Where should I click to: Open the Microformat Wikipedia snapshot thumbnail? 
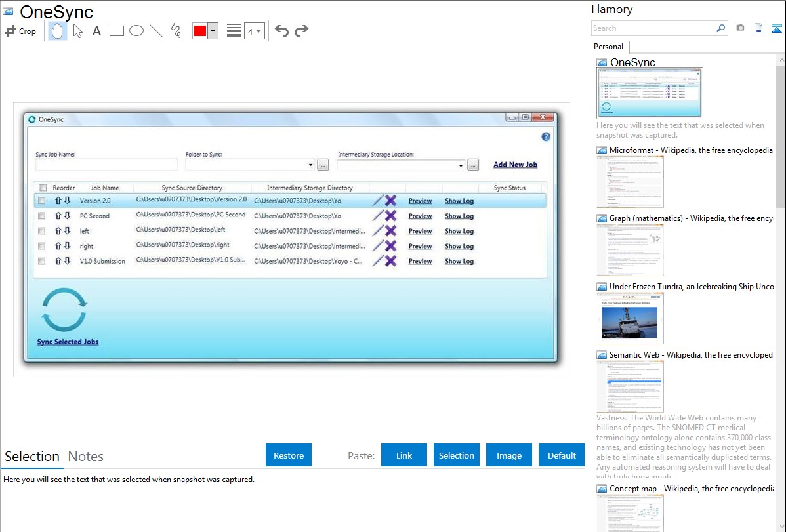click(x=630, y=182)
